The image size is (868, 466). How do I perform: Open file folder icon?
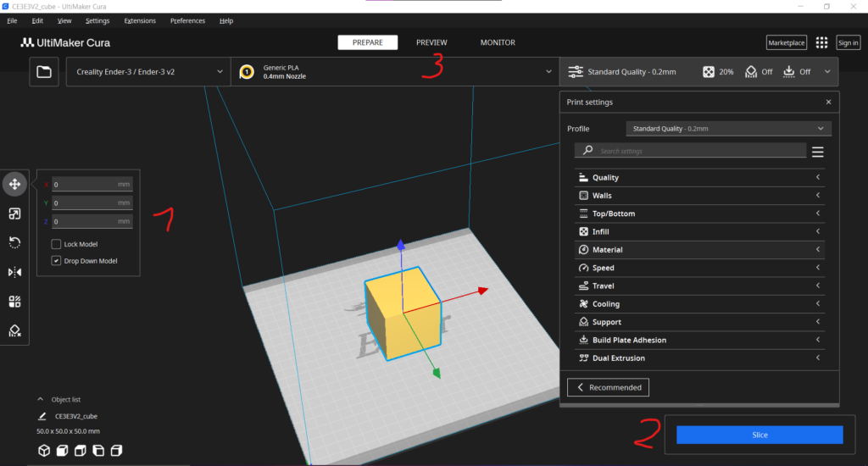coord(44,72)
